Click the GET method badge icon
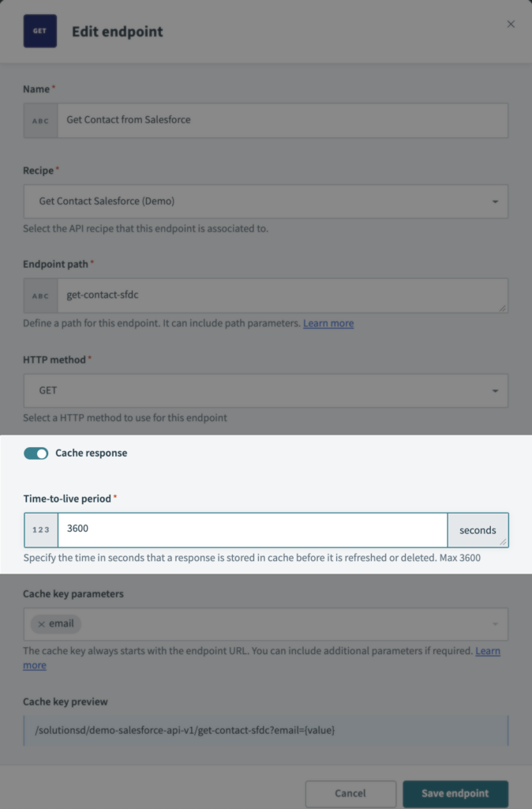Image resolution: width=532 pixels, height=809 pixels. click(x=39, y=31)
